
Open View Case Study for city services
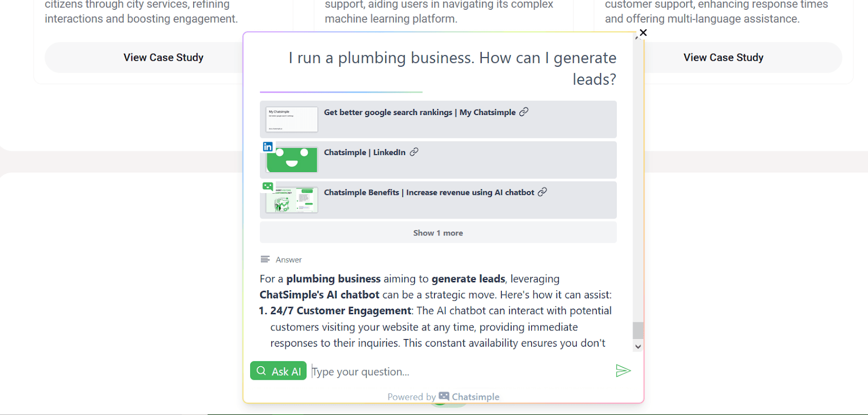click(163, 58)
